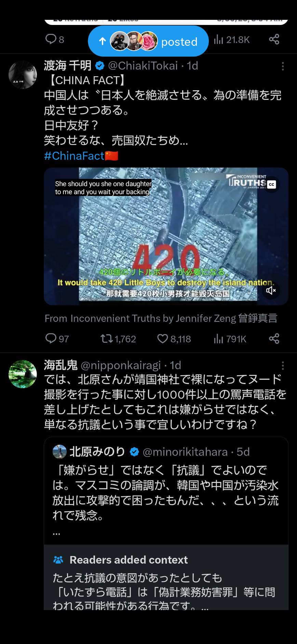View the 791K views analytics

point(230,339)
